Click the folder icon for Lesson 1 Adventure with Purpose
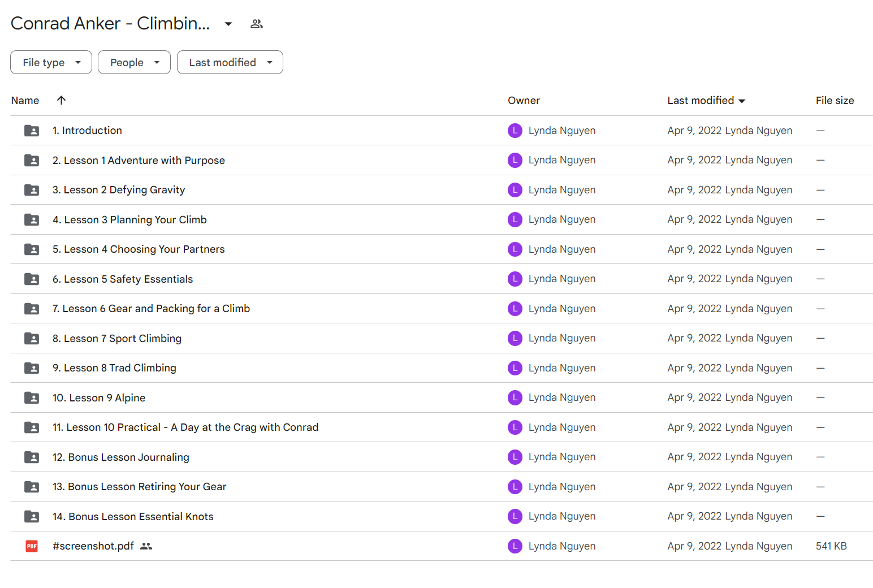This screenshot has width=873, height=588. tap(32, 161)
